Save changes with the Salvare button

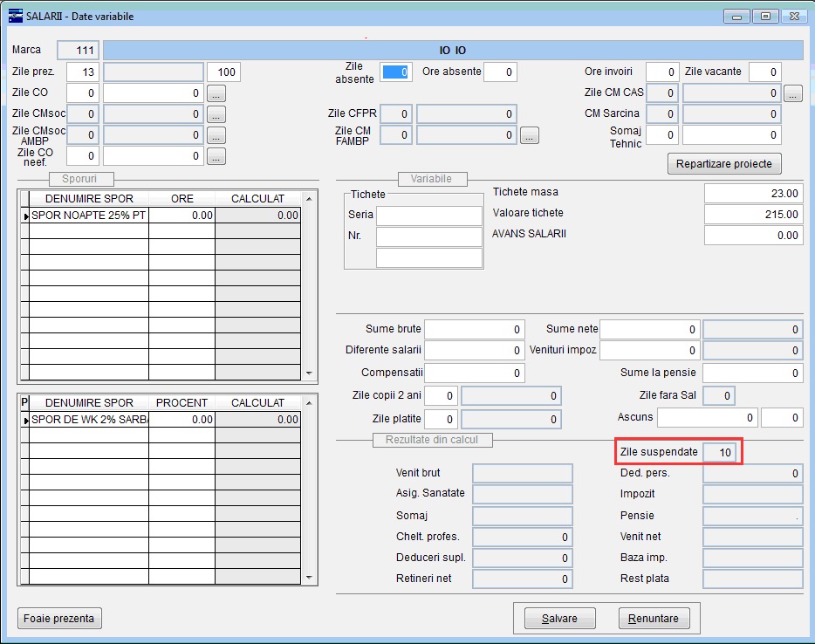[560, 618]
